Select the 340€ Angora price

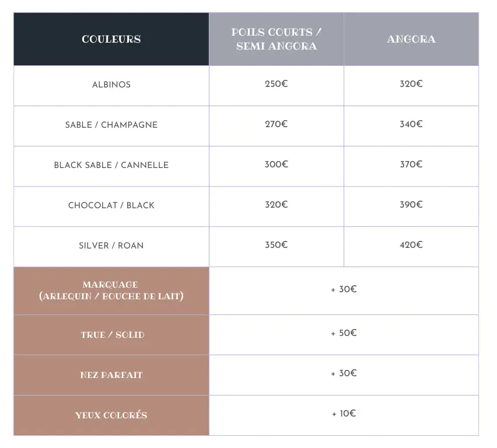click(x=411, y=124)
